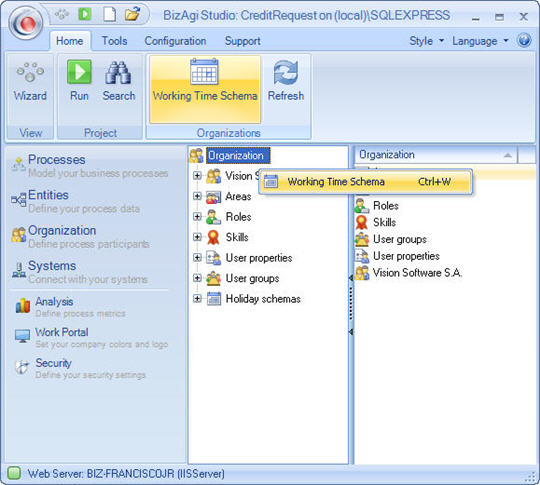Image resolution: width=540 pixels, height=485 pixels.
Task: Launch the Wizard from the ribbon
Action: [x=30, y=81]
